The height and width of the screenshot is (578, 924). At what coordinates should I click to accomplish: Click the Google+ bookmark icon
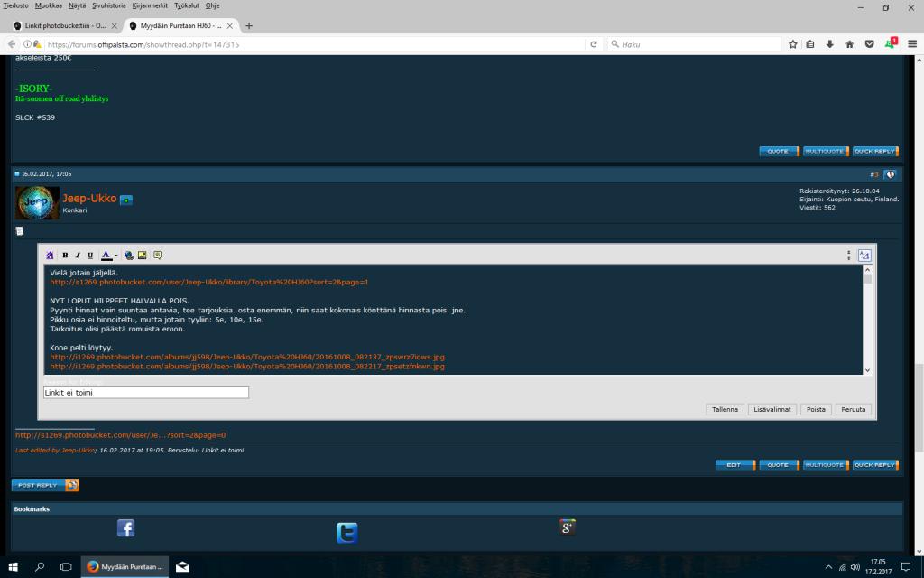(x=567, y=527)
